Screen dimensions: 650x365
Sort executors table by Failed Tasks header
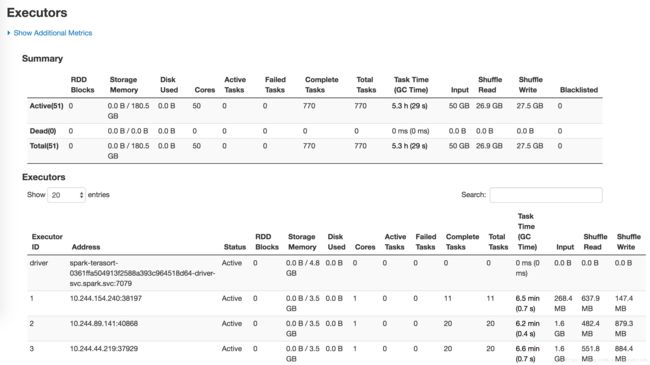coord(426,242)
